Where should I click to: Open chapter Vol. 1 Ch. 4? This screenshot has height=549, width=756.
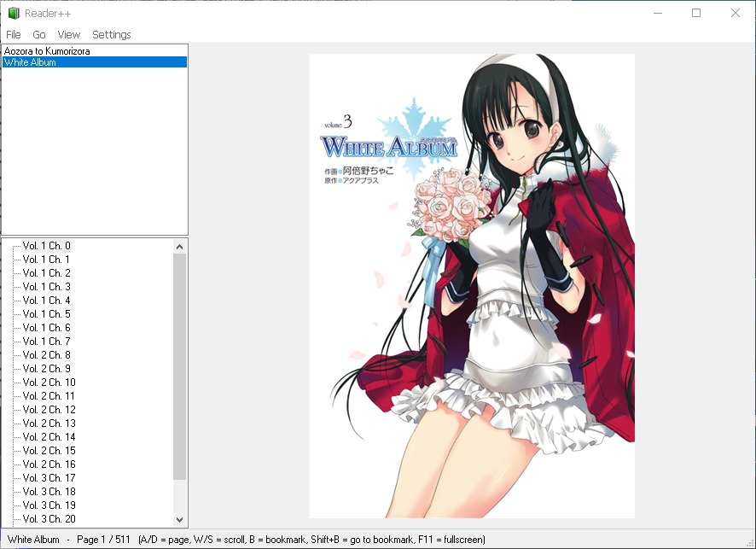coord(46,301)
